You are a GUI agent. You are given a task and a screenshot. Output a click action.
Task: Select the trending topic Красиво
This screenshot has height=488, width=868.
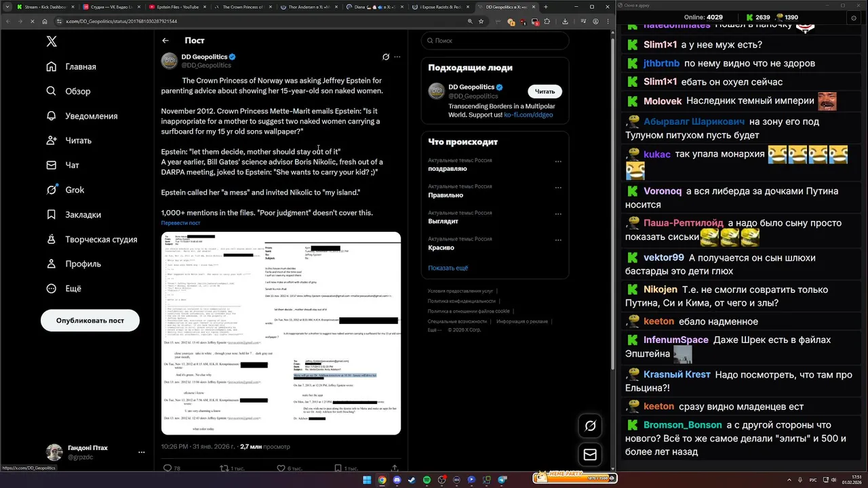441,248
